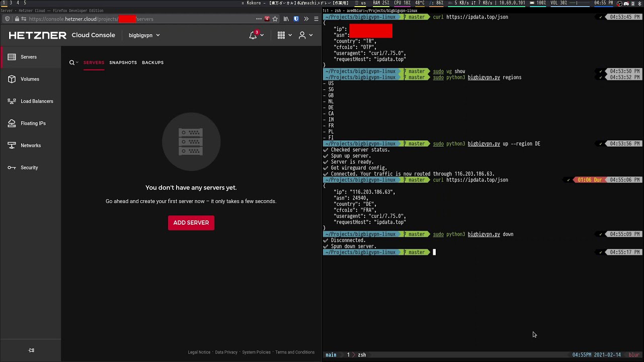Switch to the Backups tab
Screen dimensions: 644x362
tap(152, 62)
